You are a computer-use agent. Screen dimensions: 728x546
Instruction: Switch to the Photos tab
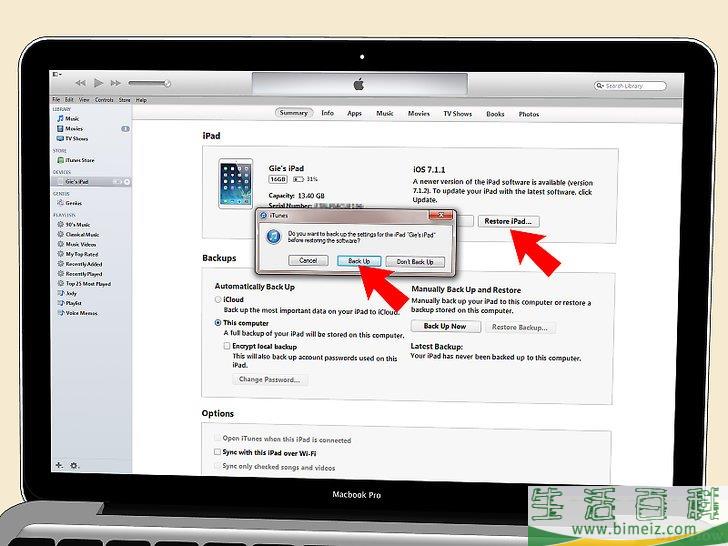[x=529, y=114]
